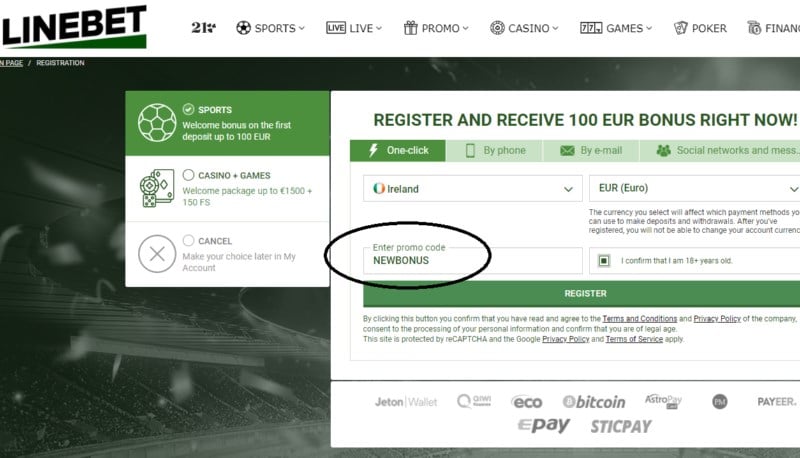Open the Ireland country dropdown
800x458 pixels.
[x=472, y=188]
